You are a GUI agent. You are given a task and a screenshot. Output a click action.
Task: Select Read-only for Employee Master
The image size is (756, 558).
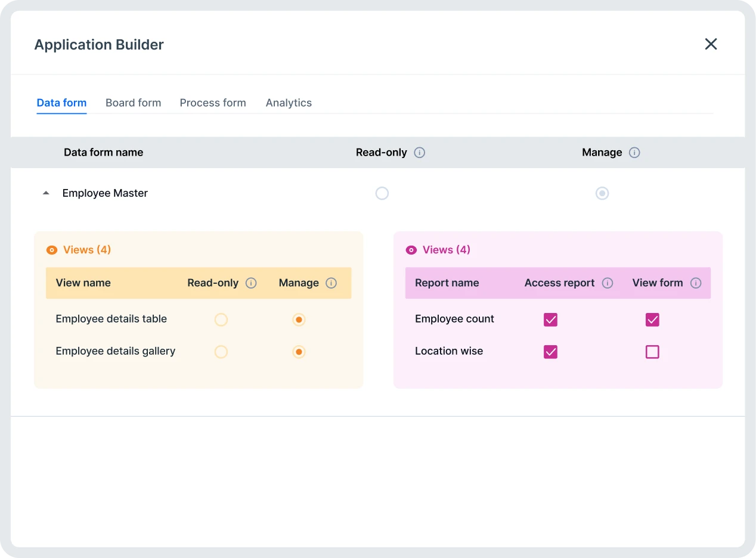382,194
